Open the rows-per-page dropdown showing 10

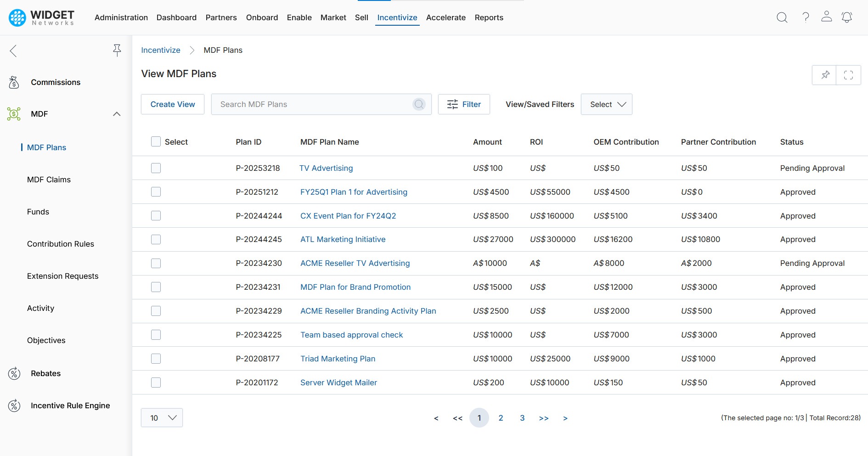[162, 418]
